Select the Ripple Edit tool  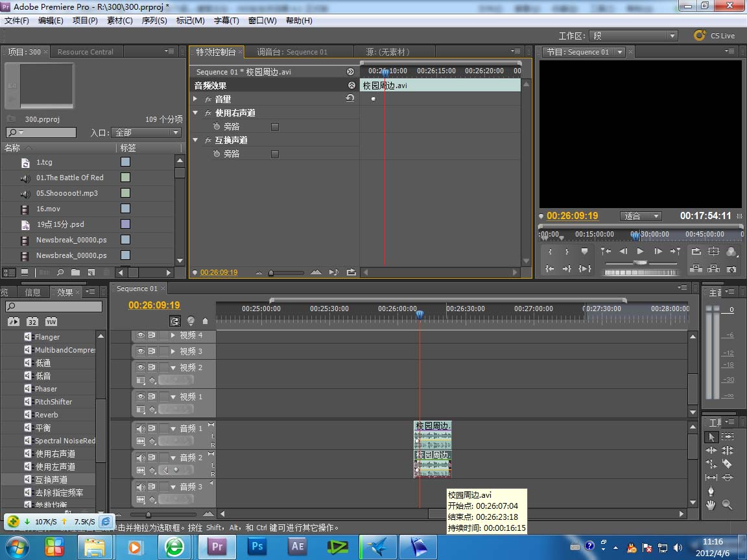point(711,450)
